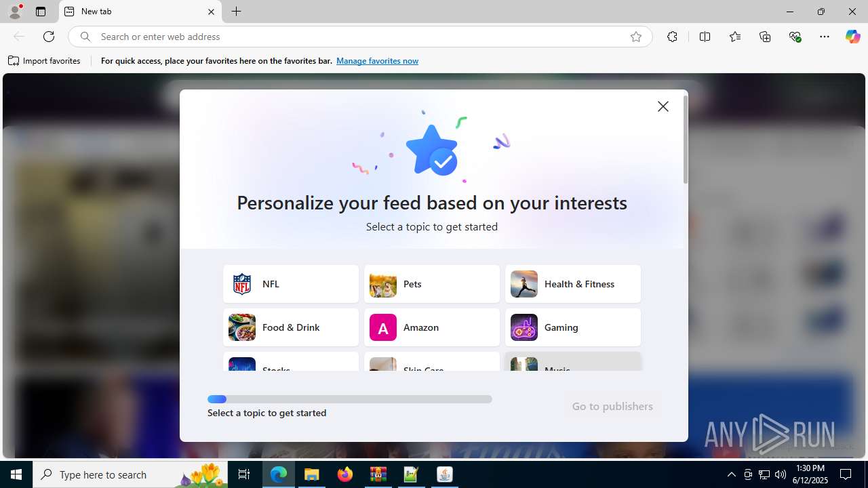Click Import favorites button
This screenshot has height=488, width=868.
(x=44, y=61)
